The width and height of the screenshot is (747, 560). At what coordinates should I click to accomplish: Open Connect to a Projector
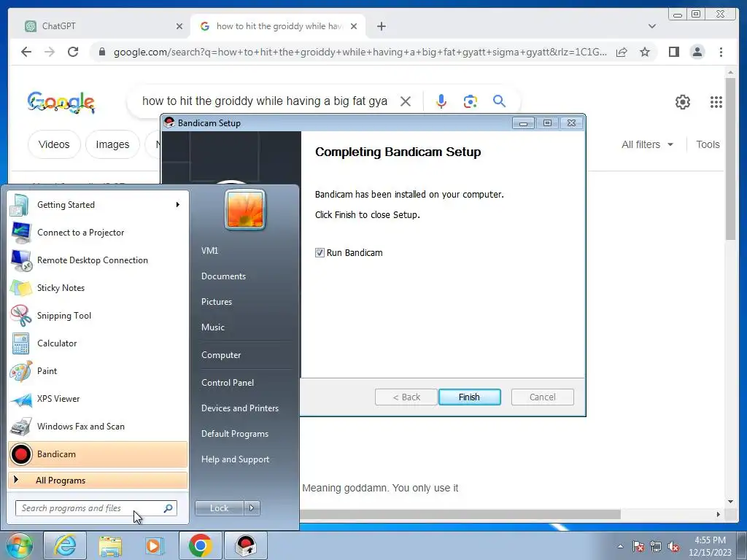(x=98, y=233)
